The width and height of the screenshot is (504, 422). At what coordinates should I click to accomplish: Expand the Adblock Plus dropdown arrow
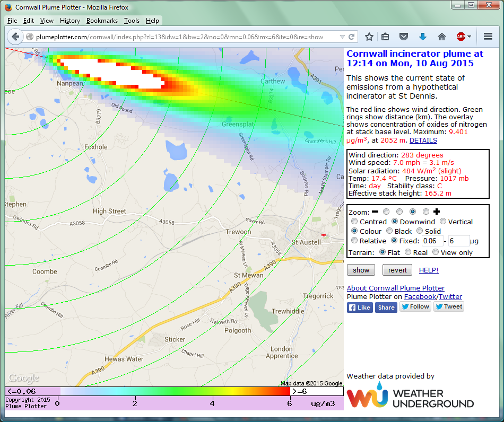(x=470, y=37)
